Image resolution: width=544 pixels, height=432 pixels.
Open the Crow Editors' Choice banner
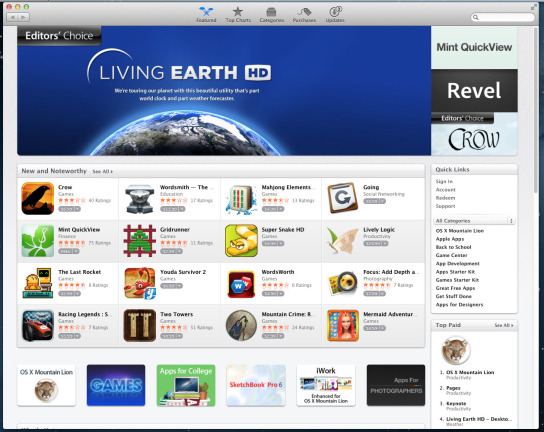pyautogui.click(x=474, y=134)
